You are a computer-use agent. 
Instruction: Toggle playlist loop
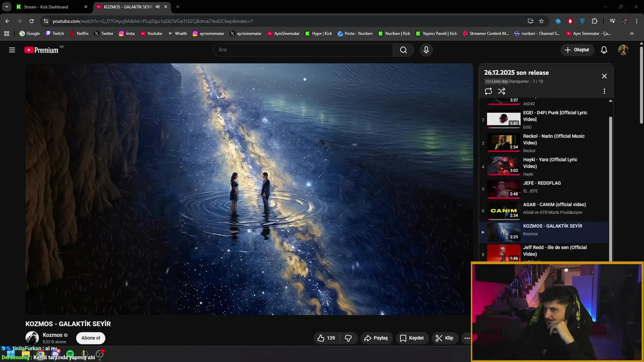(x=488, y=91)
